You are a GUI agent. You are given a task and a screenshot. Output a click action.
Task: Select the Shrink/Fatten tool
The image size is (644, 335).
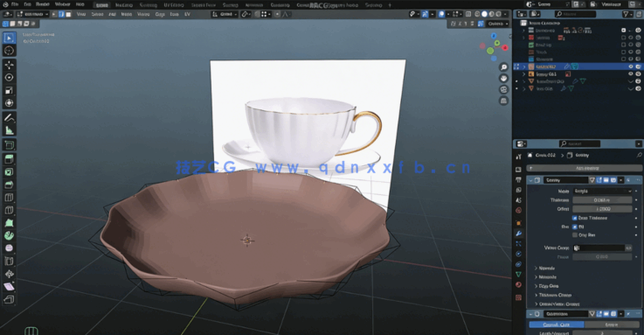tap(9, 274)
